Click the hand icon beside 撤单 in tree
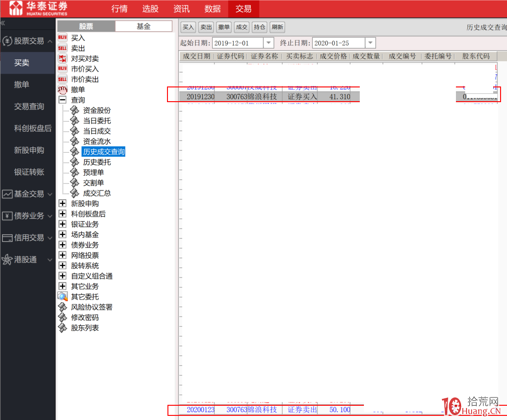Screen dimensions: 507x420 click(63, 90)
